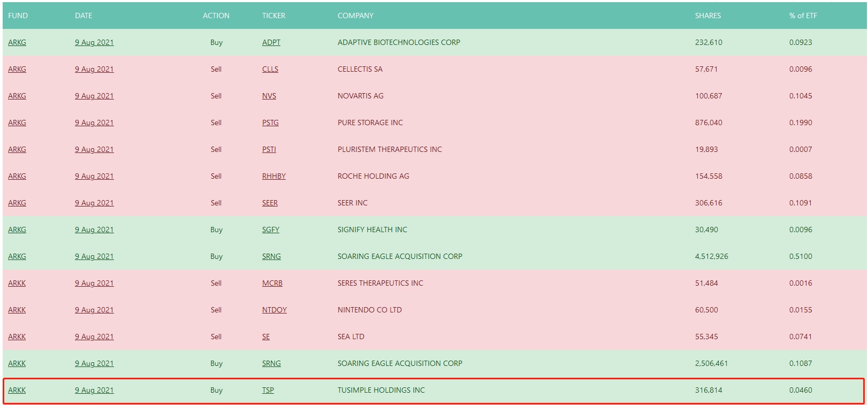Viewport: 868px width, 405px height.
Task: Click the Buy action in the TSP row
Action: 216,390
